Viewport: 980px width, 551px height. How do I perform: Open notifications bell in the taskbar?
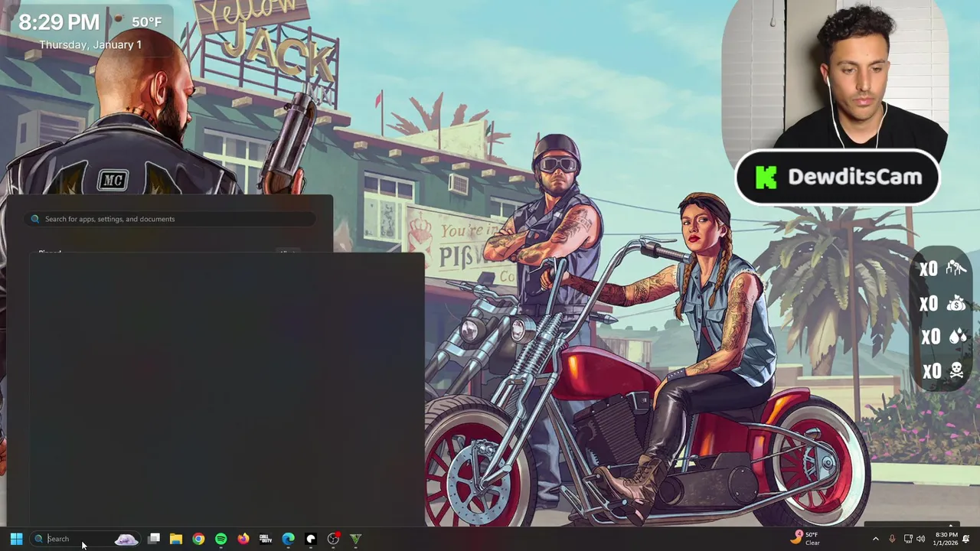click(966, 539)
